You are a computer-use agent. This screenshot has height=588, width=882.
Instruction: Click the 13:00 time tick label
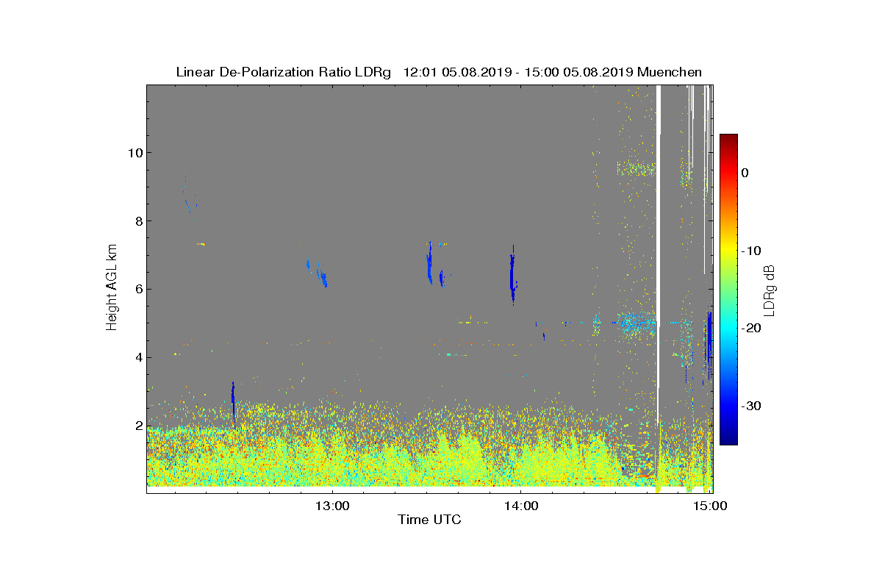click(x=331, y=506)
